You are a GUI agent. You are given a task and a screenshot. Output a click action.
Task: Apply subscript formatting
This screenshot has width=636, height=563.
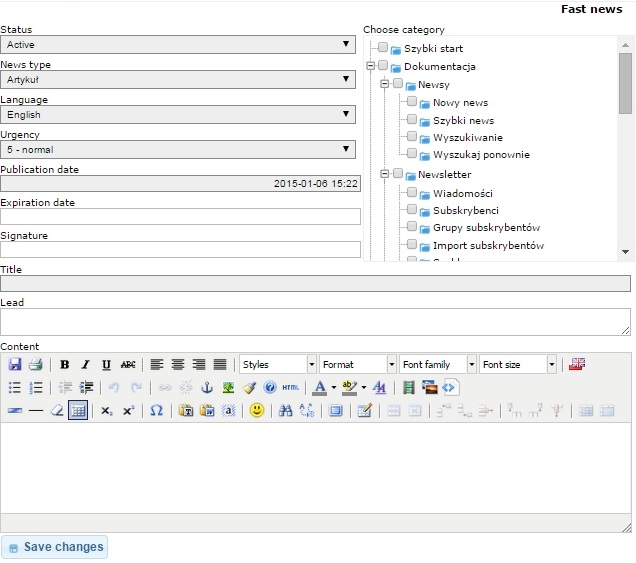[107, 411]
